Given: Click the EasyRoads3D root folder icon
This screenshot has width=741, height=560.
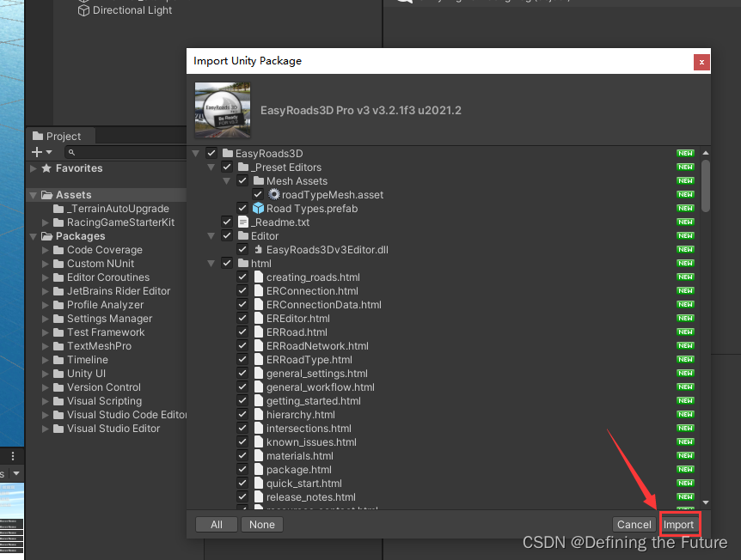Looking at the screenshot, I should click(x=228, y=153).
